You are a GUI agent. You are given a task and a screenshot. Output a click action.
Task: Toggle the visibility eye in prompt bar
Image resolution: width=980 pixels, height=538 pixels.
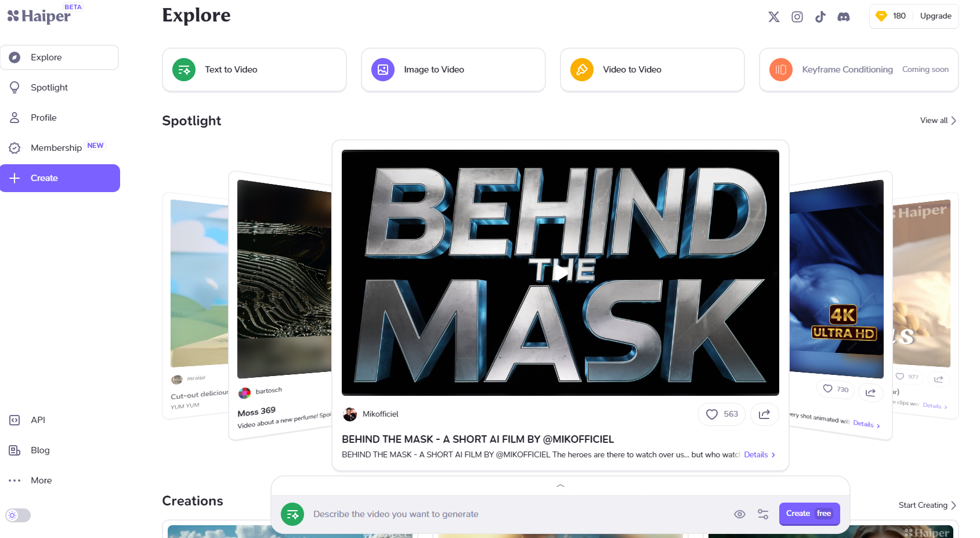pos(740,514)
